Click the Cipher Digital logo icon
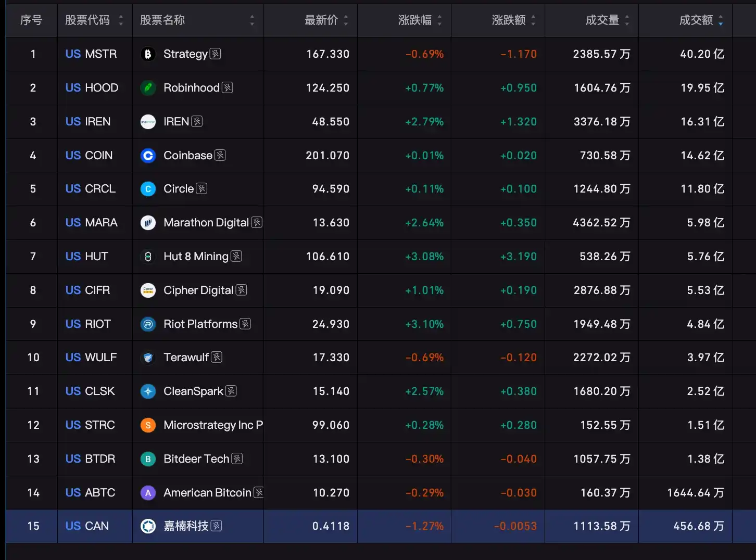 148,290
